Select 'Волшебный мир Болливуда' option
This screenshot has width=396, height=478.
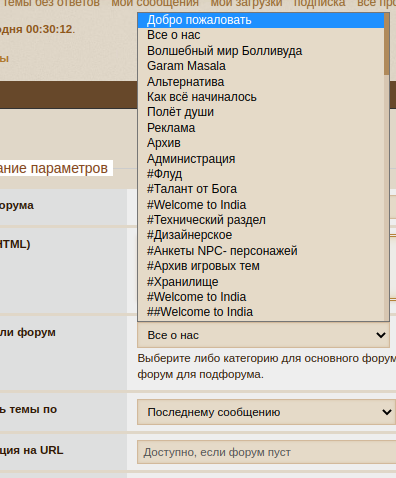point(261,51)
